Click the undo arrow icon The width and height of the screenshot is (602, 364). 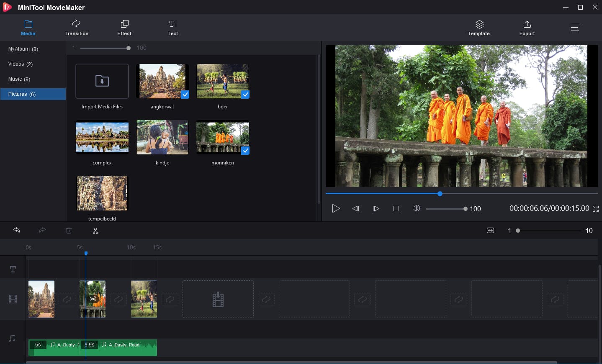point(16,231)
